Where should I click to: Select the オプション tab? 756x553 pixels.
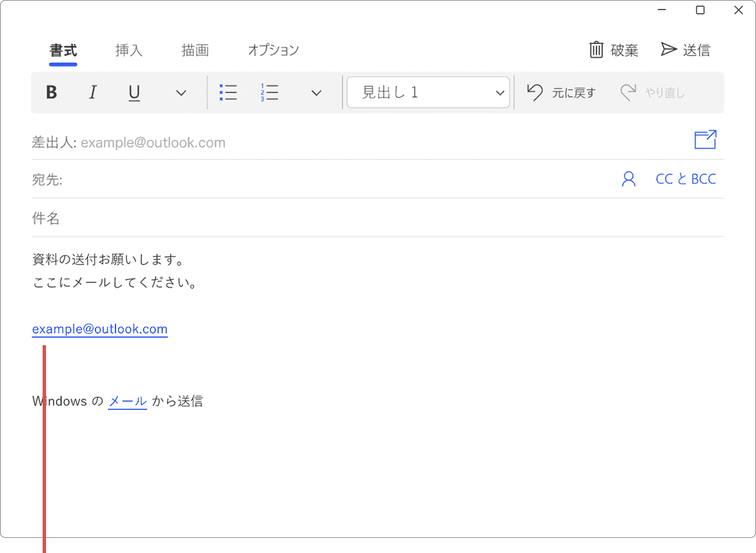pos(273,50)
